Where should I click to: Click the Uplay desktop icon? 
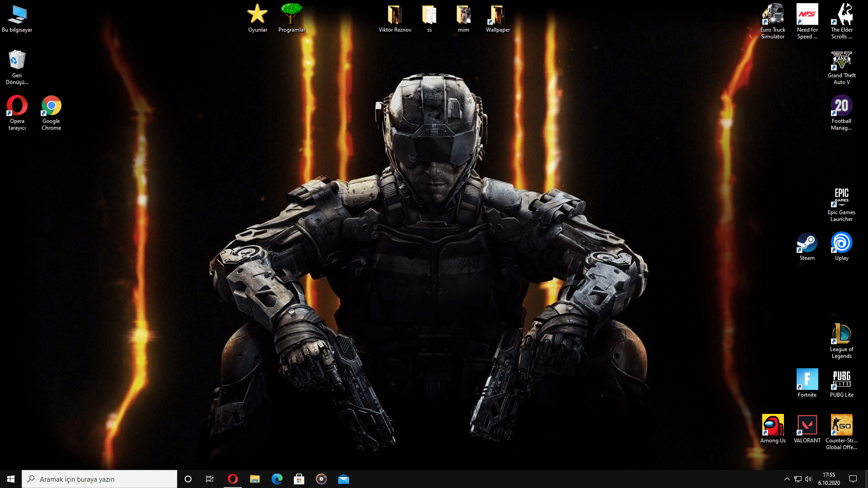click(841, 244)
